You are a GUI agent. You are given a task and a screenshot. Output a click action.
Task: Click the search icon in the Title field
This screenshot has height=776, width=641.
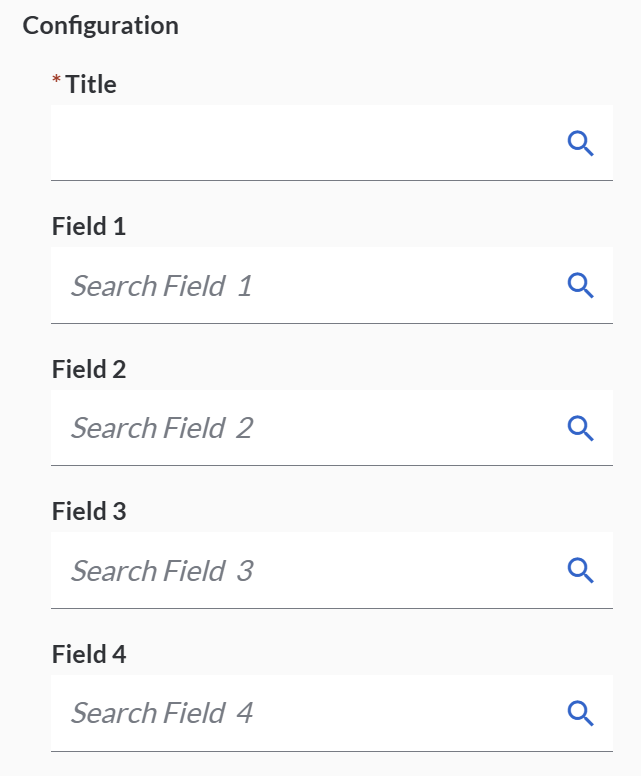pyautogui.click(x=581, y=143)
